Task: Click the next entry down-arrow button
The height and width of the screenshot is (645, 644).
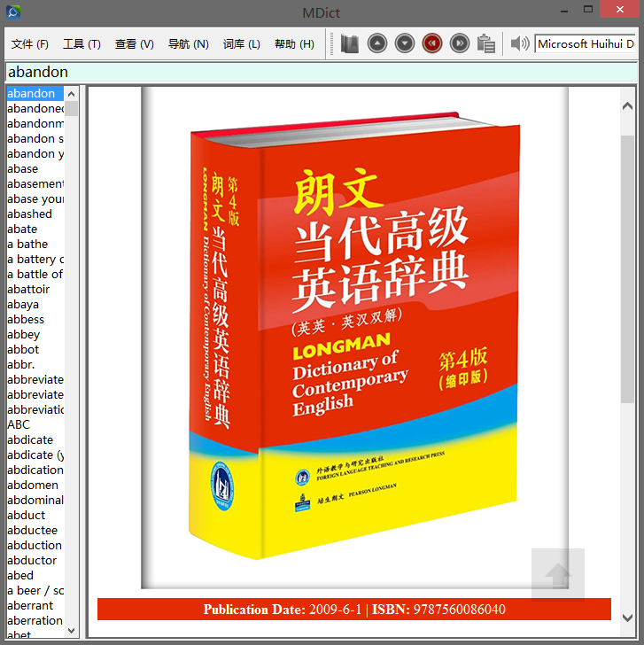Action: point(405,43)
